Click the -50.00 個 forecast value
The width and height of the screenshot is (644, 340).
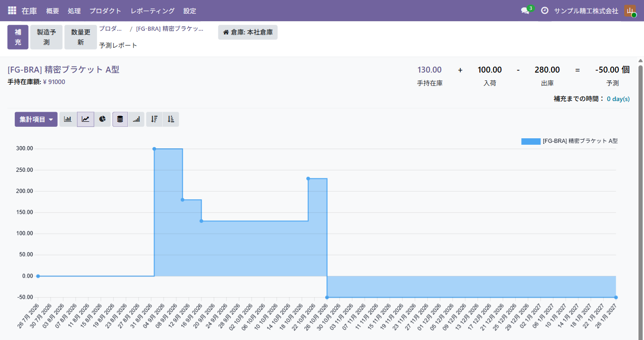click(x=612, y=70)
